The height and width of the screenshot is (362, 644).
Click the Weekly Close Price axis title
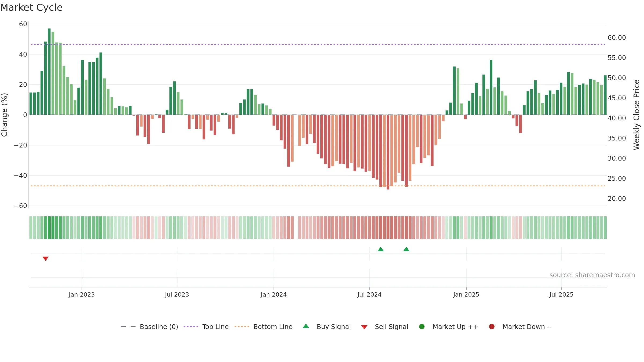tap(636, 115)
